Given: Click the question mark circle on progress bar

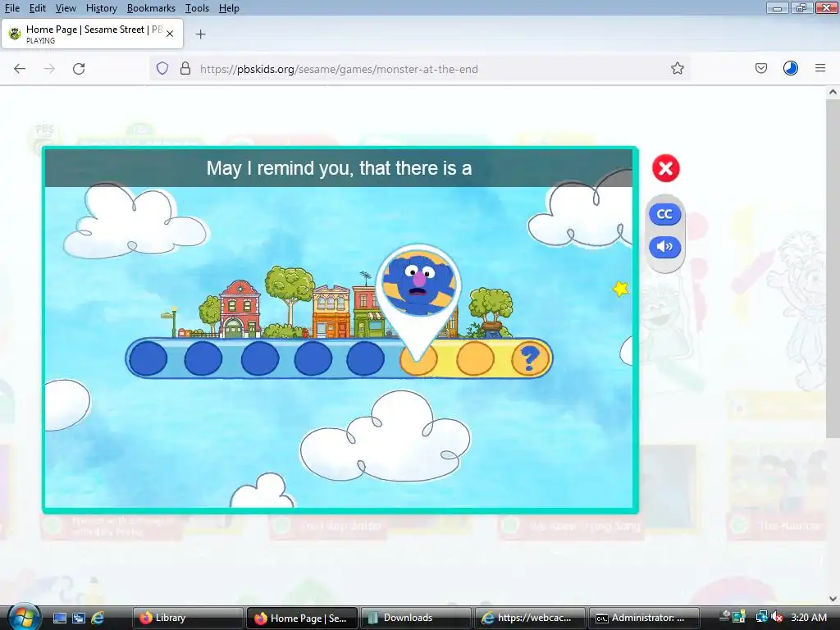Looking at the screenshot, I should [529, 358].
